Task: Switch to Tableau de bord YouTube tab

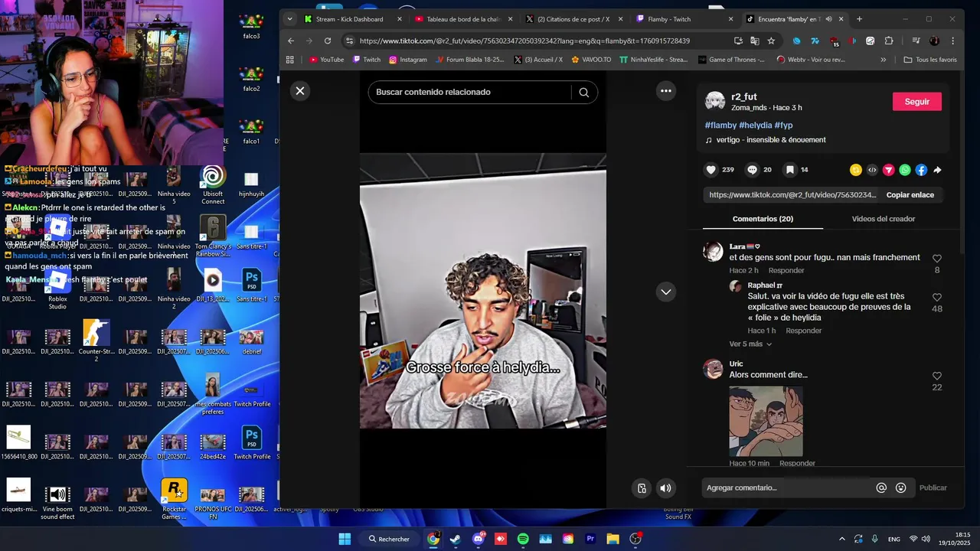Action: pos(463,19)
